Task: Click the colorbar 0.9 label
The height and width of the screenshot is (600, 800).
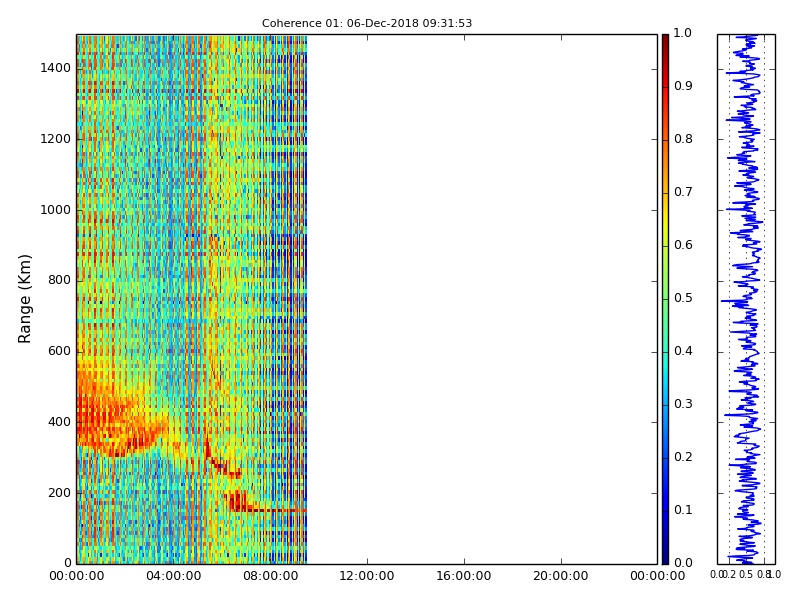Action: pyautogui.click(x=683, y=86)
